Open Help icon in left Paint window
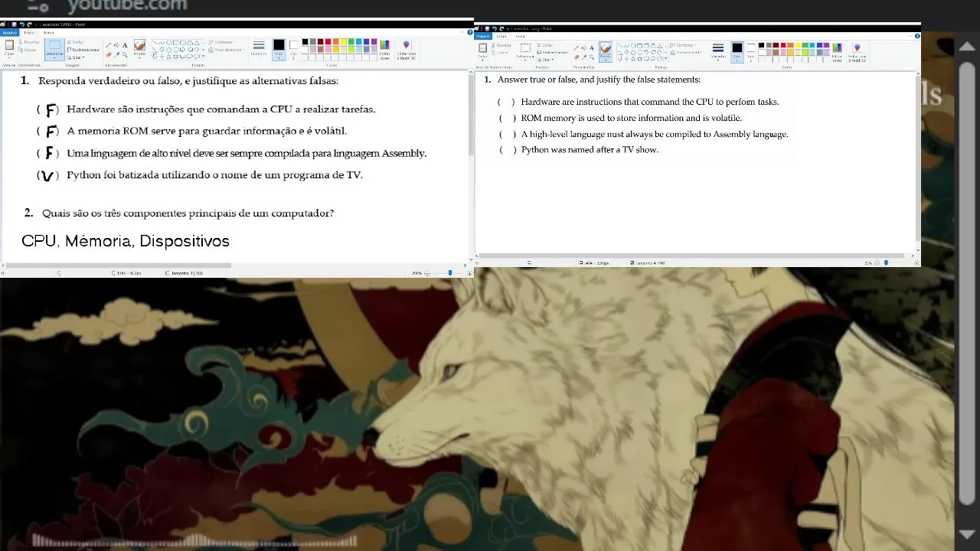This screenshot has height=551, width=980. click(469, 32)
